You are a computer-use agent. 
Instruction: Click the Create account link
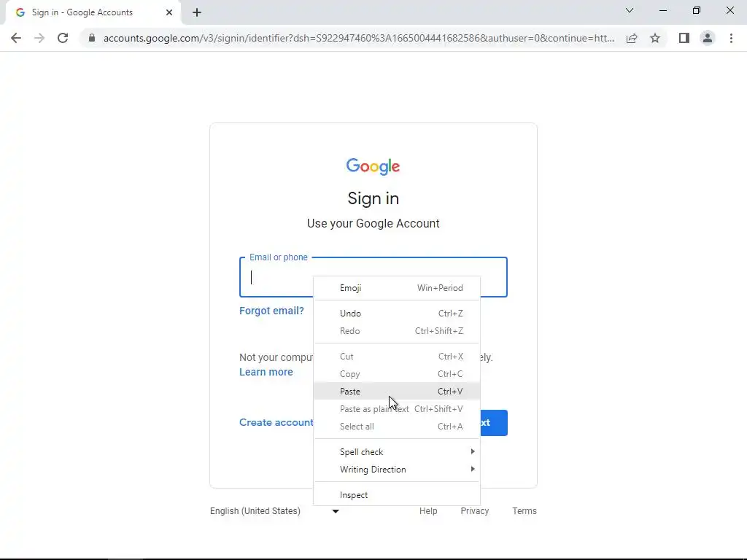pos(276,423)
